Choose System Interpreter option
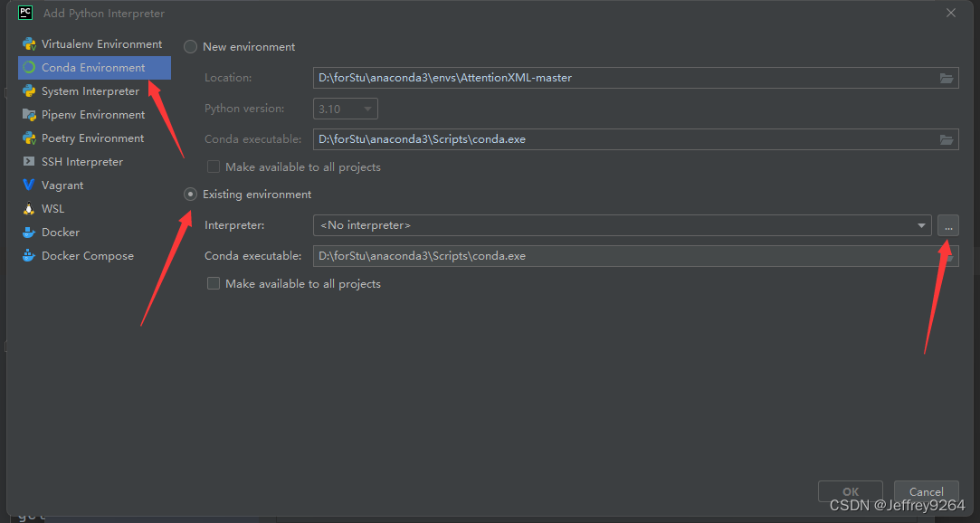This screenshot has width=980, height=523. click(94, 91)
